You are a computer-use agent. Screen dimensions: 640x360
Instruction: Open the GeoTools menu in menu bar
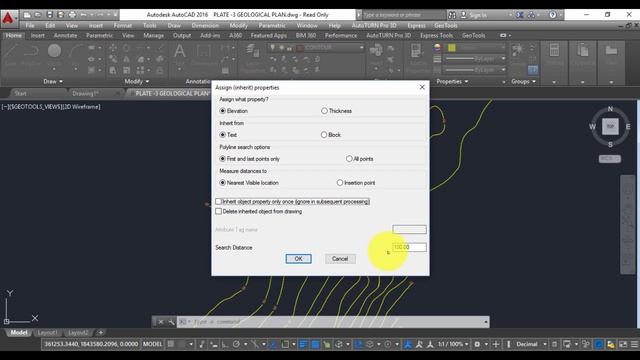point(446,25)
